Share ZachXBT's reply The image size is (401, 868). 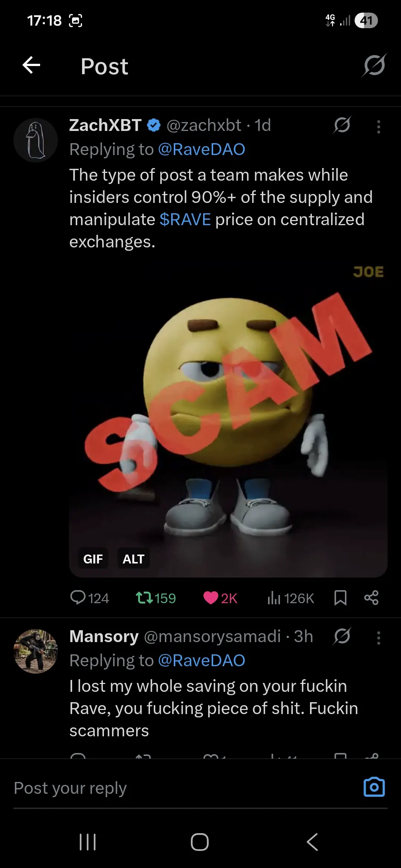coord(371,598)
